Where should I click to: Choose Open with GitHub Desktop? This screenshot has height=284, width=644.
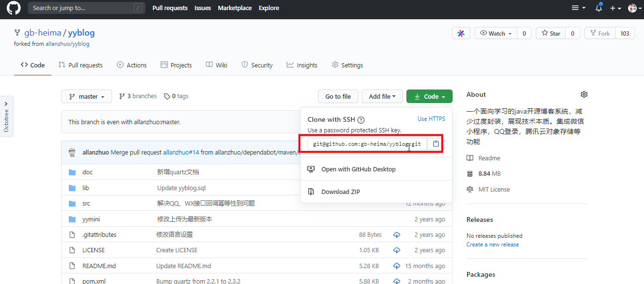[358, 169]
